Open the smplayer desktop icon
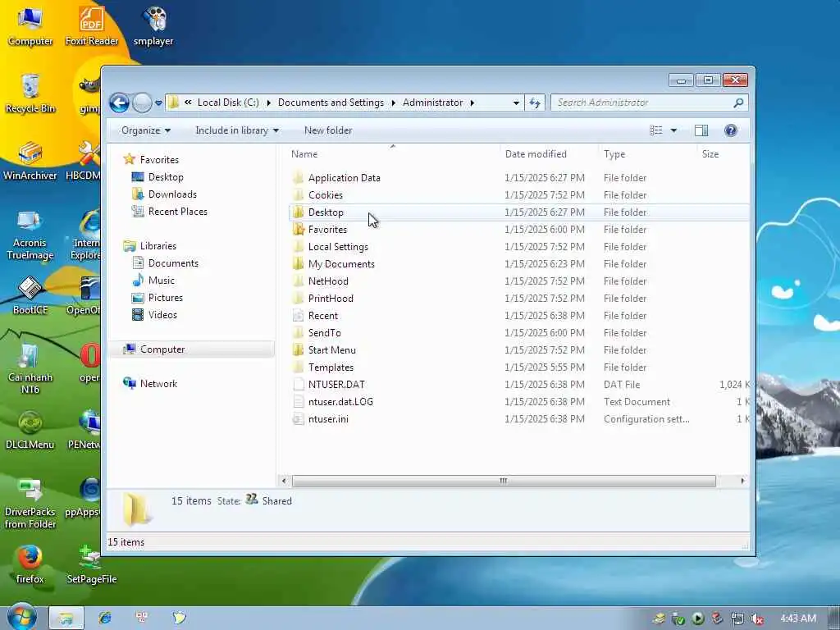Viewport: 840px width, 630px height. pos(153,25)
